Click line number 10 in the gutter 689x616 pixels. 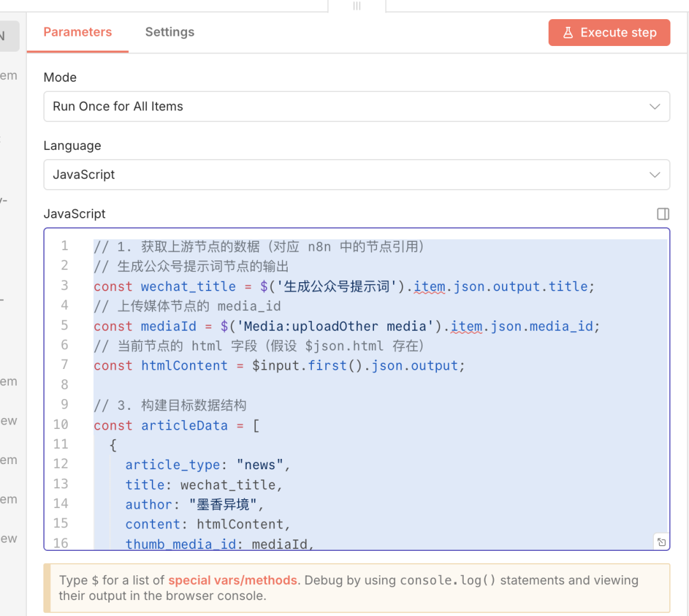click(61, 425)
